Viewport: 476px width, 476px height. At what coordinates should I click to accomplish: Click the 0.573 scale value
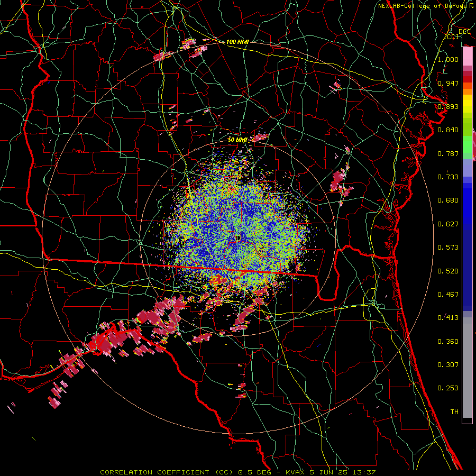[x=448, y=248]
